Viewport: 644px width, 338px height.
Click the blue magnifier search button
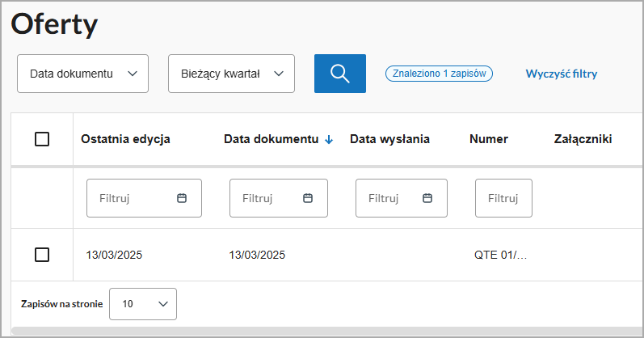click(340, 74)
